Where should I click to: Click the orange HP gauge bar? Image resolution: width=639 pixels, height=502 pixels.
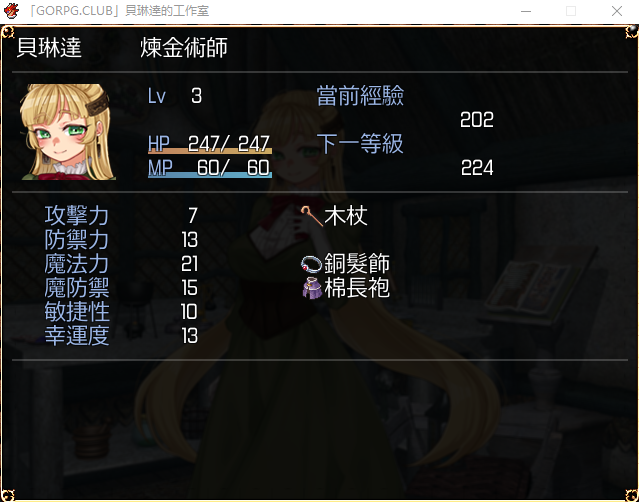coord(209,151)
